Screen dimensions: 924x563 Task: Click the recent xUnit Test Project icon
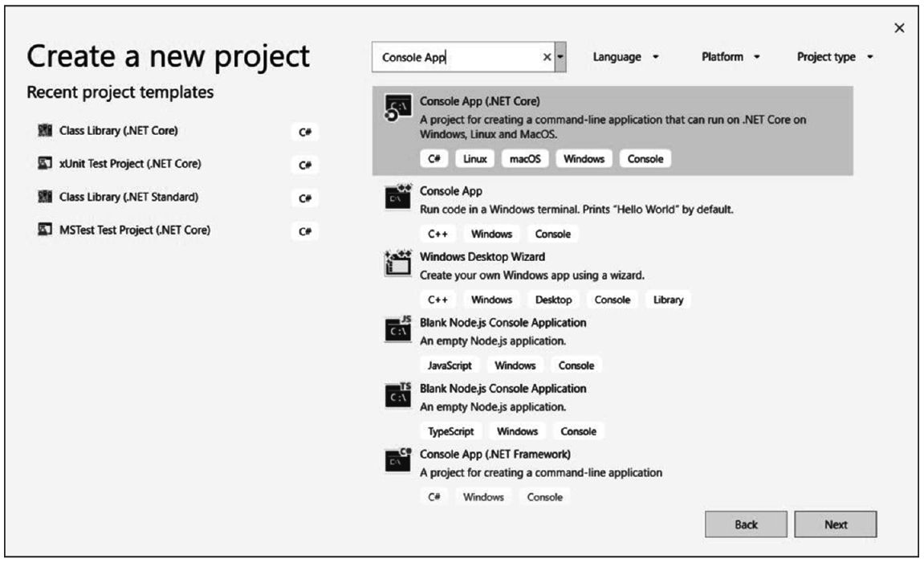(x=44, y=164)
